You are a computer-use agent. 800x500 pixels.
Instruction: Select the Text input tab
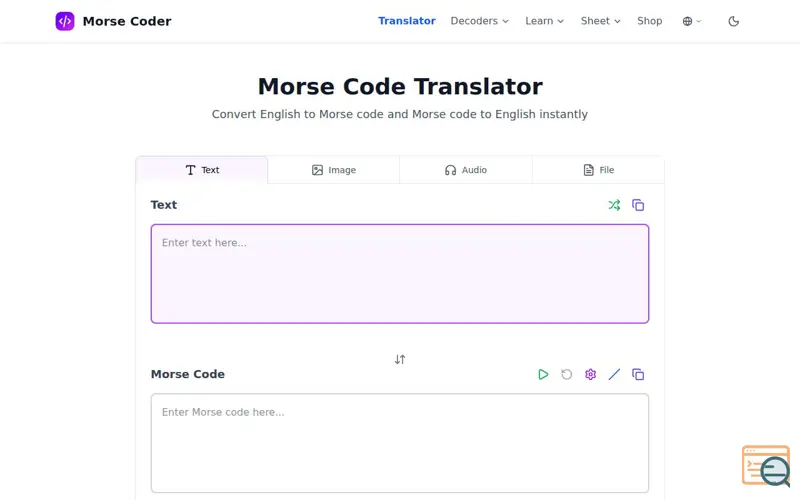(202, 170)
